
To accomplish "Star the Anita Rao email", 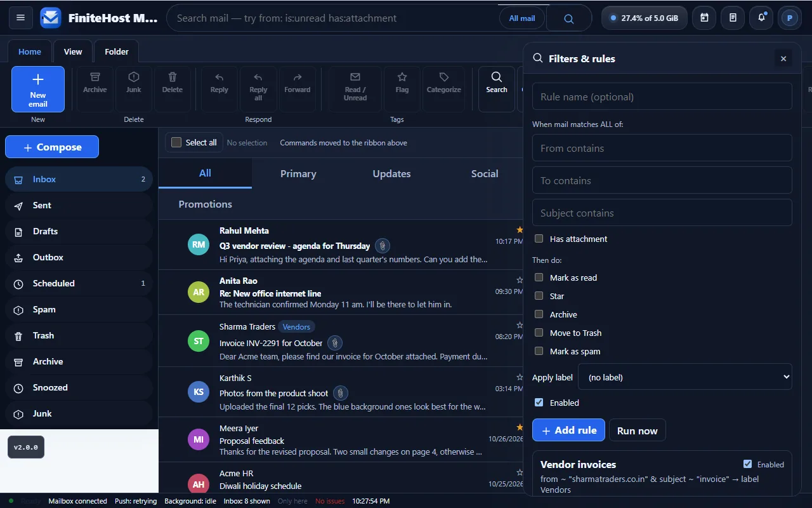I will [520, 280].
